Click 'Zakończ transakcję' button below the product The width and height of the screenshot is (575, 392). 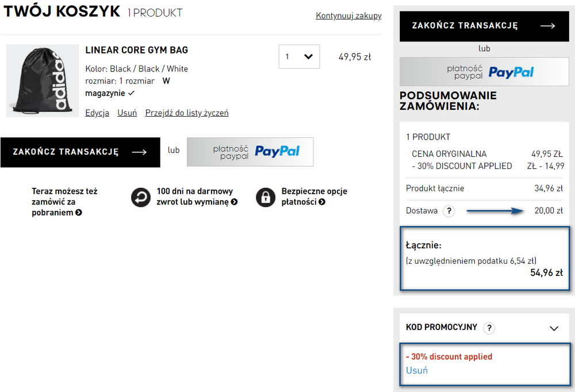pyautogui.click(x=80, y=152)
